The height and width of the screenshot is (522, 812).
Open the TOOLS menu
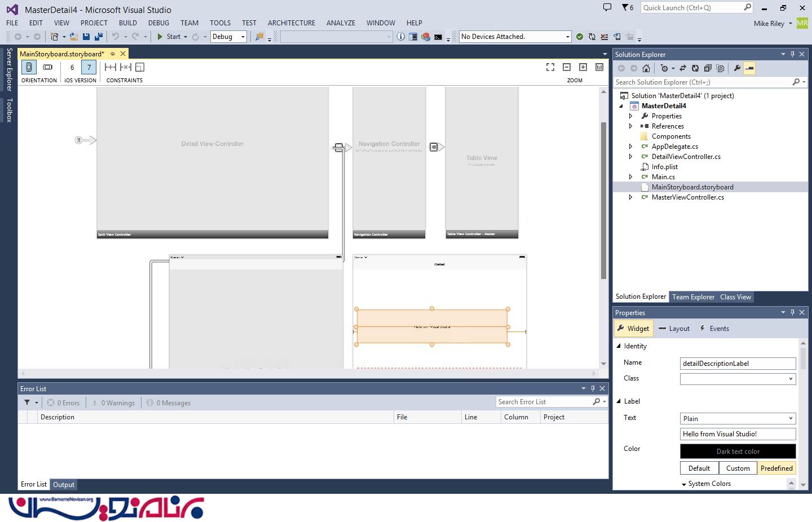[x=220, y=23]
